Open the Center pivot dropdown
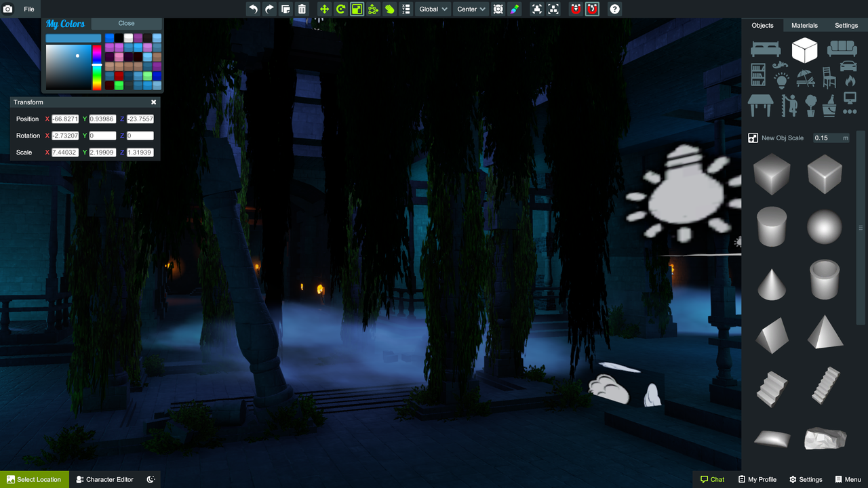 [x=471, y=9]
